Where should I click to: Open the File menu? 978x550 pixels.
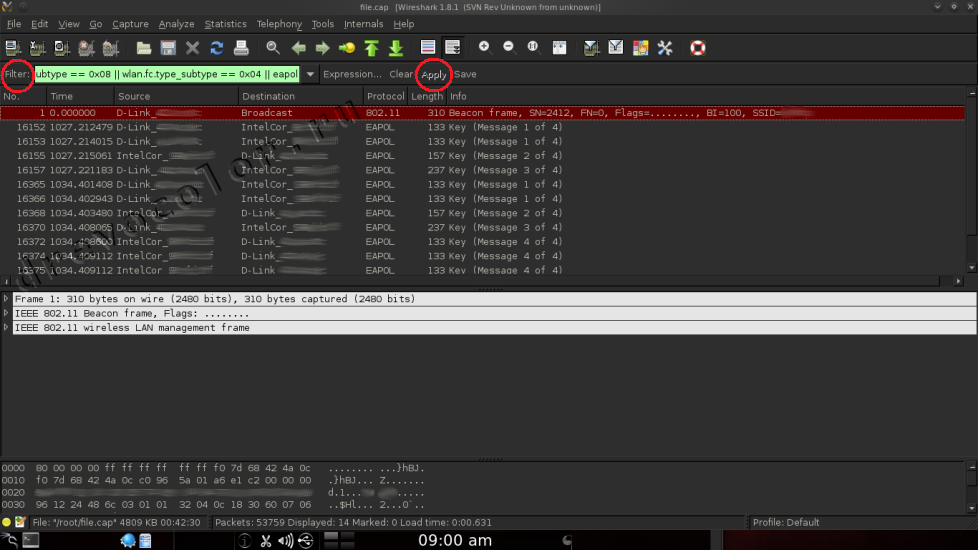pyautogui.click(x=14, y=24)
